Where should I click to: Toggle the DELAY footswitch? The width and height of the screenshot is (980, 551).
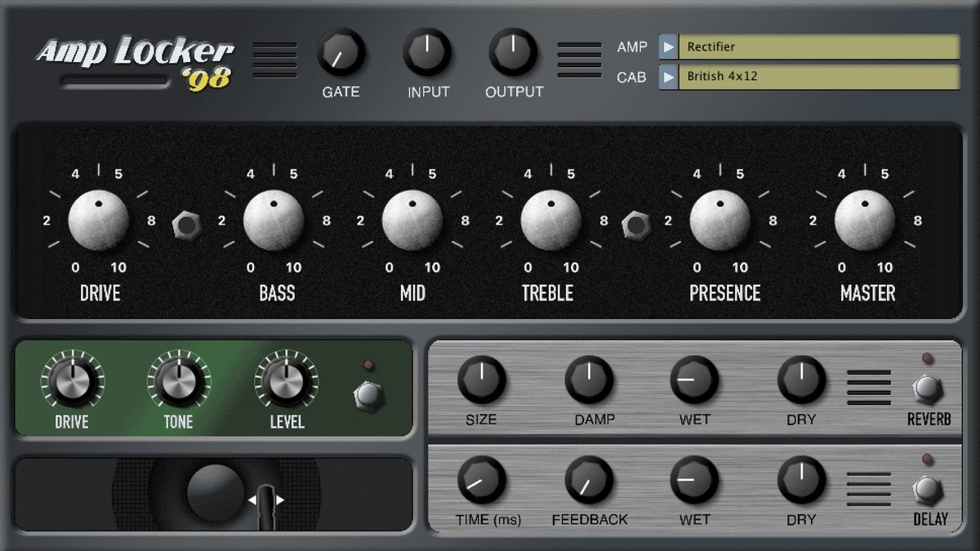pos(928,490)
